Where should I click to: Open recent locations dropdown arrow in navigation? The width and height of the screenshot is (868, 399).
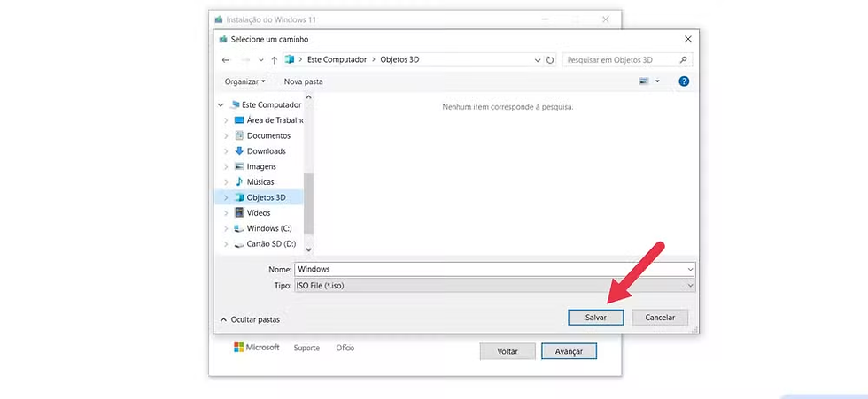[x=261, y=59]
